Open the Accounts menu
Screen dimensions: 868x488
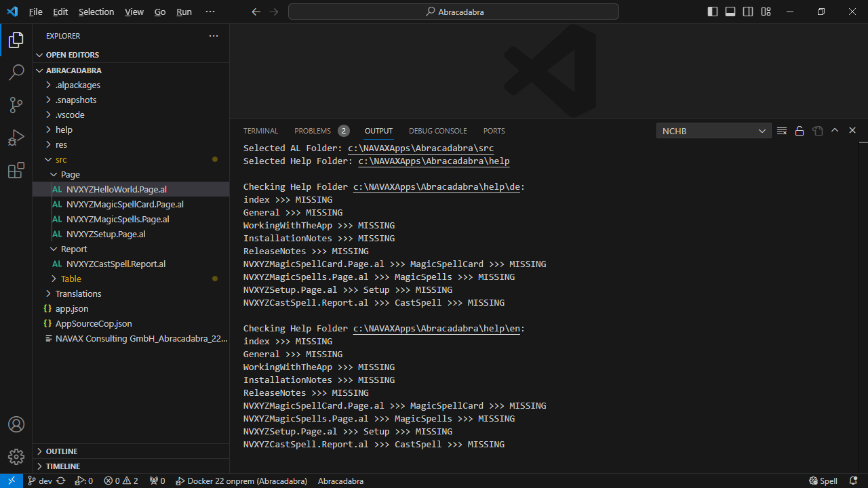point(16,424)
